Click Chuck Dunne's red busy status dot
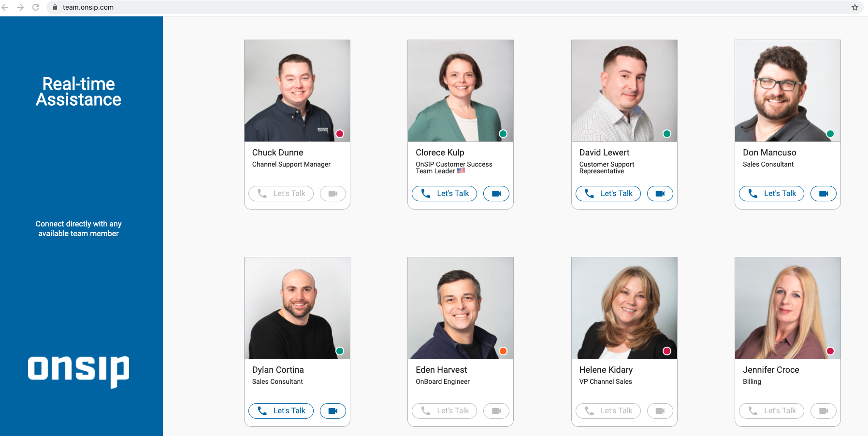Screen dimensions: 868x436 339,133
